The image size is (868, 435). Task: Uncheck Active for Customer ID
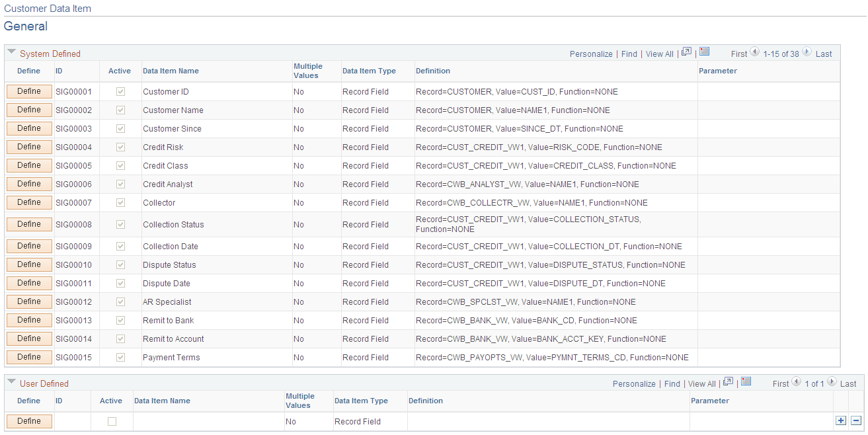120,91
